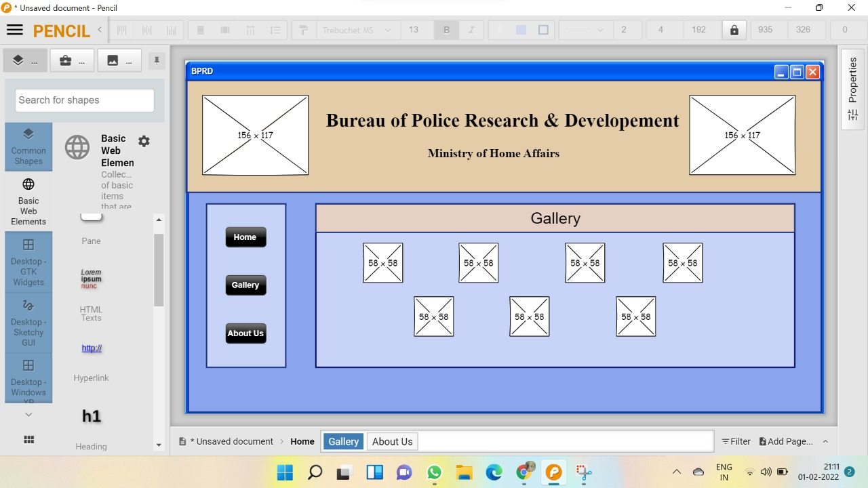Click the height field showing 326
This screenshot has height=488, width=868.
point(806,30)
